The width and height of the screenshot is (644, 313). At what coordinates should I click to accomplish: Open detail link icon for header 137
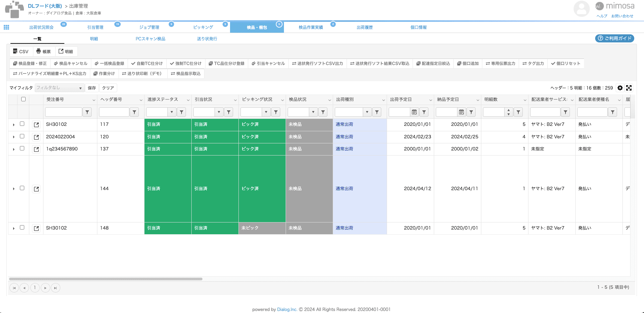coord(36,149)
